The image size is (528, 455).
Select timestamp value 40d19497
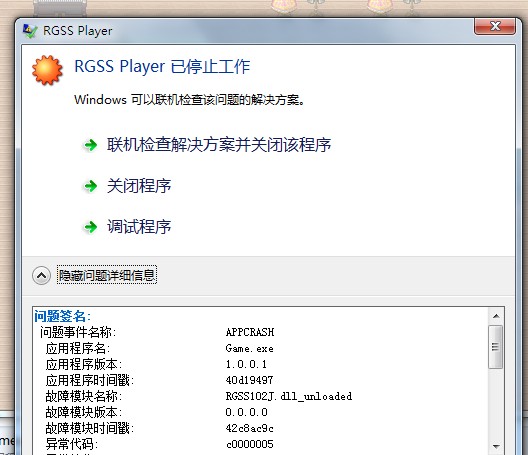pyautogui.click(x=249, y=380)
